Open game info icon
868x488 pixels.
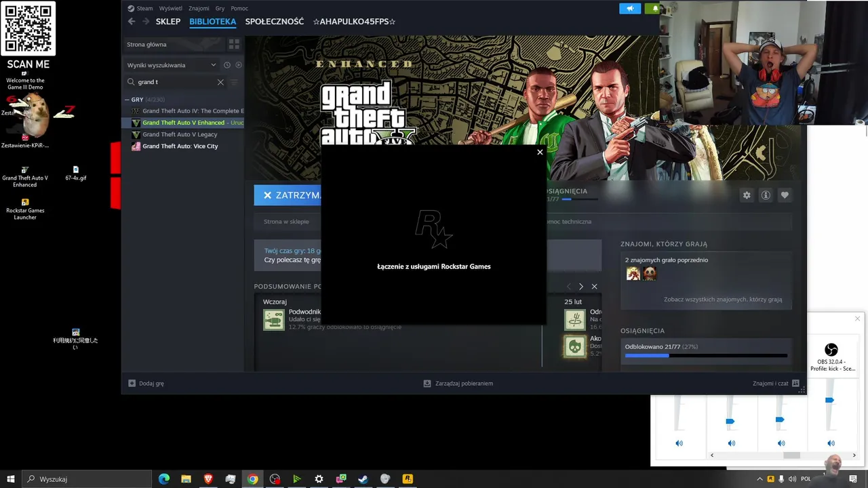766,195
